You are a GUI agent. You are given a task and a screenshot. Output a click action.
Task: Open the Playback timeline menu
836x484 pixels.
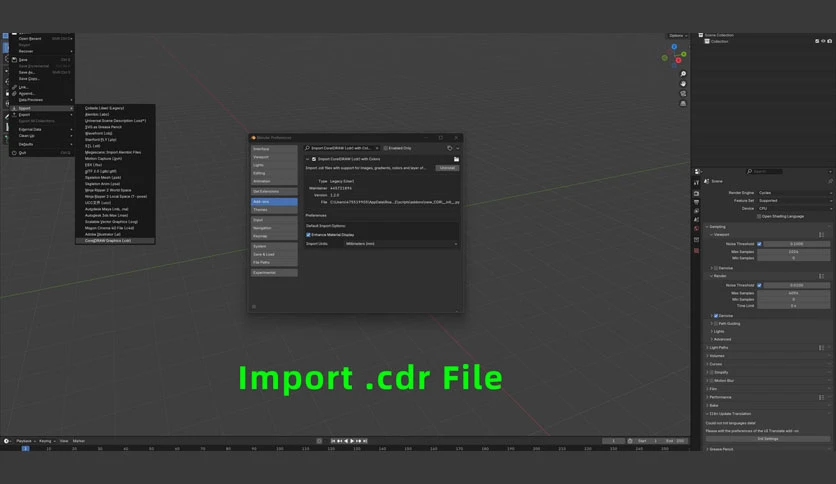click(25, 441)
